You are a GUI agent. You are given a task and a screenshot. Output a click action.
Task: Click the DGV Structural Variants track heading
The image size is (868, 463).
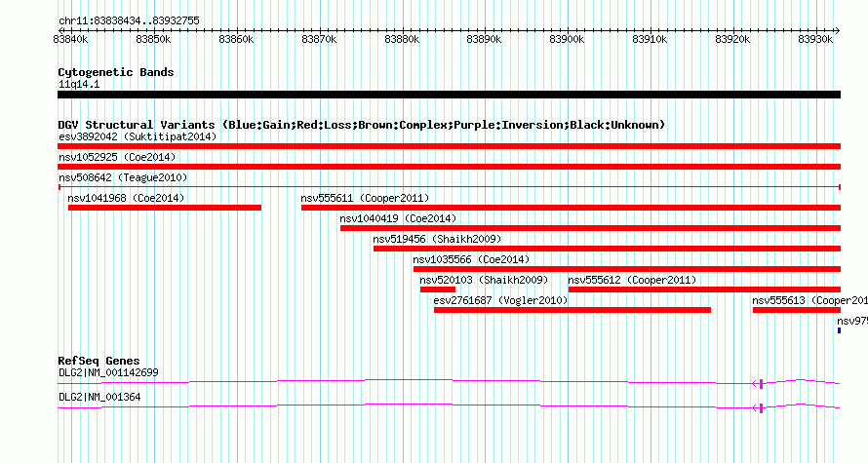click(x=362, y=125)
